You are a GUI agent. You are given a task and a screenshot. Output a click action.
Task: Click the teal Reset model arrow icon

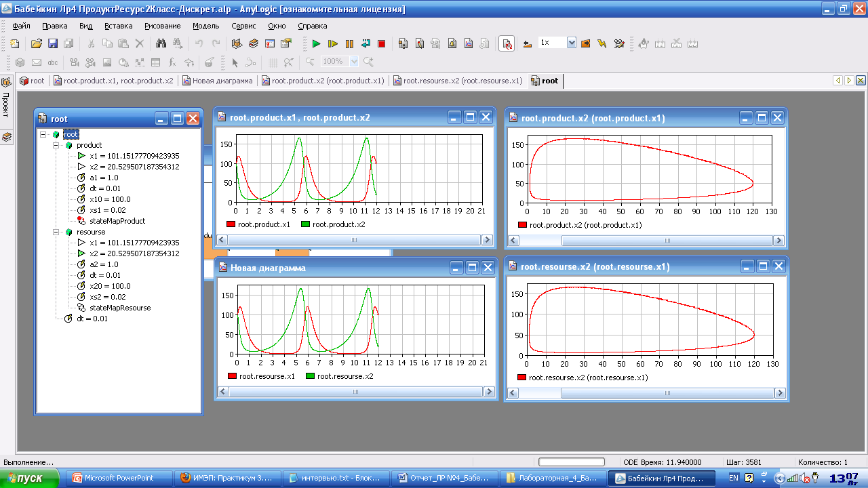pos(366,43)
